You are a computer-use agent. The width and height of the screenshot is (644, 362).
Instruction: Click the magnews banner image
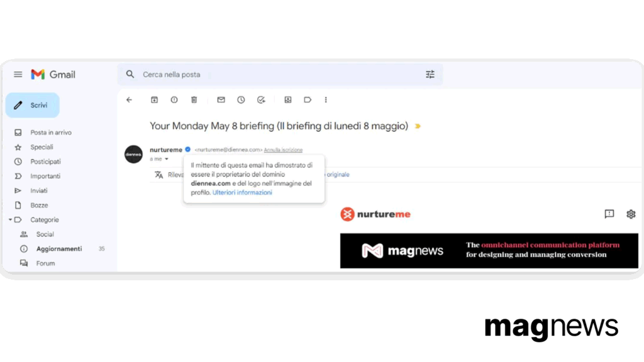coord(489,251)
